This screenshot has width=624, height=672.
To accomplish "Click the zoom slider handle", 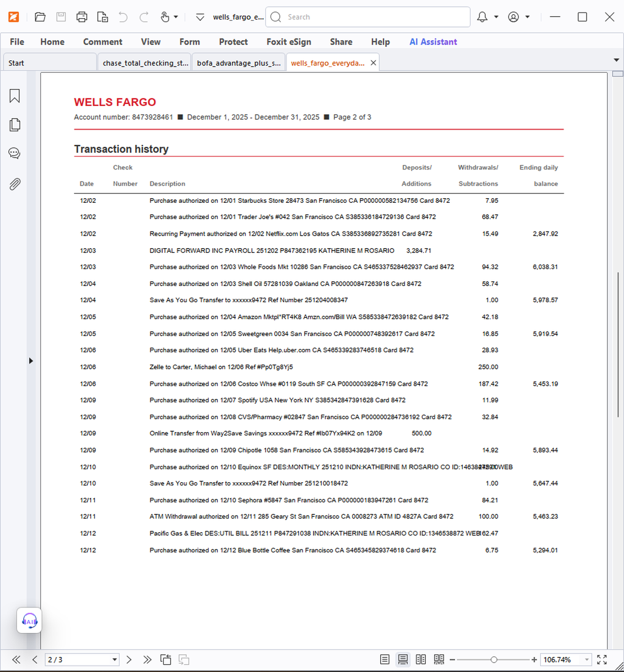I will point(494,660).
